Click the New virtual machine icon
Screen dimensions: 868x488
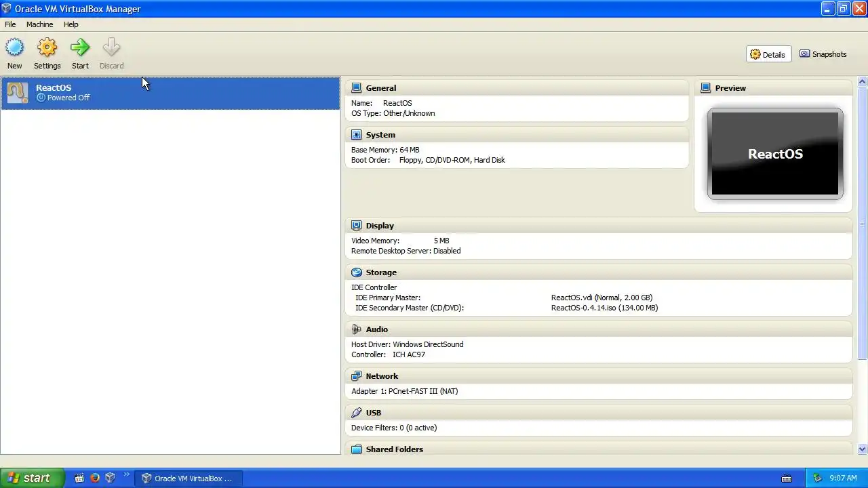[x=14, y=47]
